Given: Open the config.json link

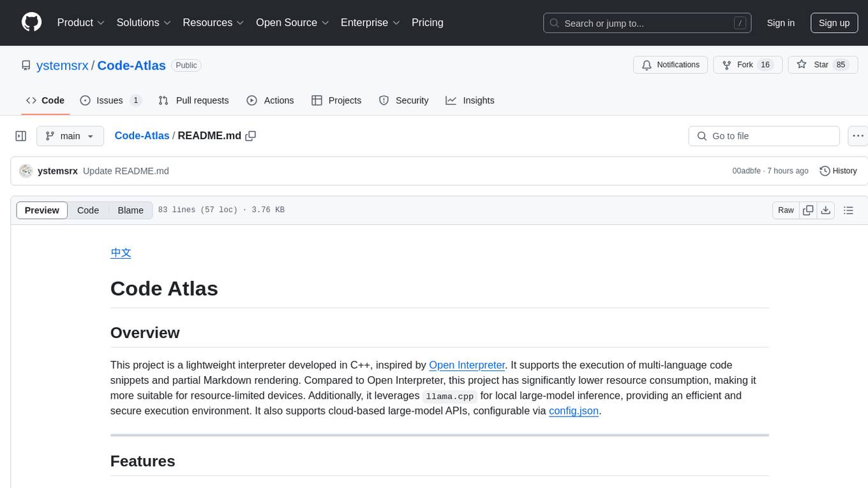Looking at the screenshot, I should pos(574,411).
